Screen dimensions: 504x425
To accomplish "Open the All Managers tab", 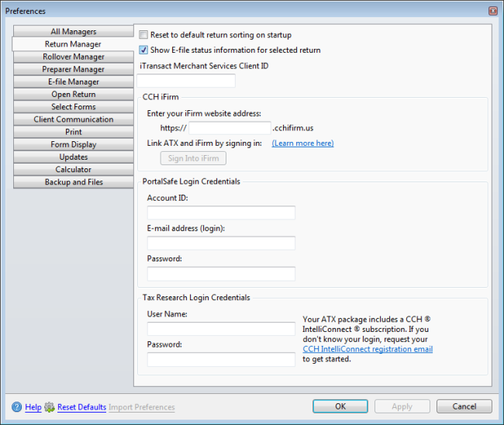I will (x=74, y=32).
